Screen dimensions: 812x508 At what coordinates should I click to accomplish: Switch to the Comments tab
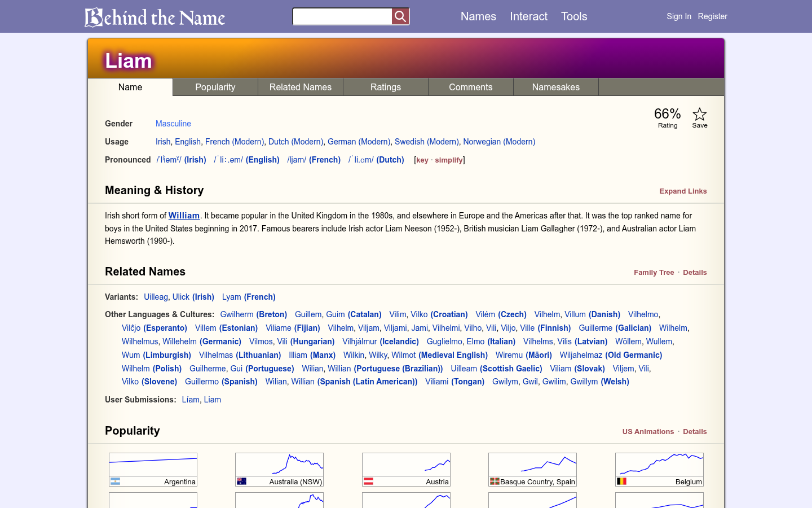pos(471,87)
